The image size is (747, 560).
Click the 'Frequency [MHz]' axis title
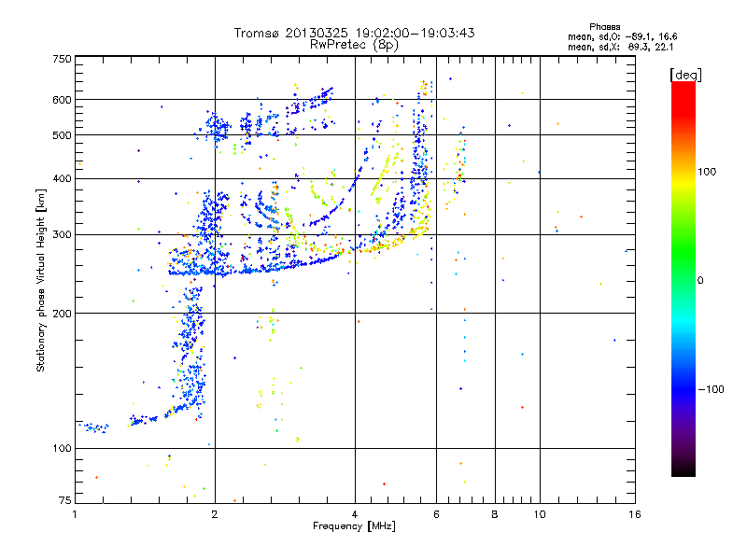[x=355, y=526]
